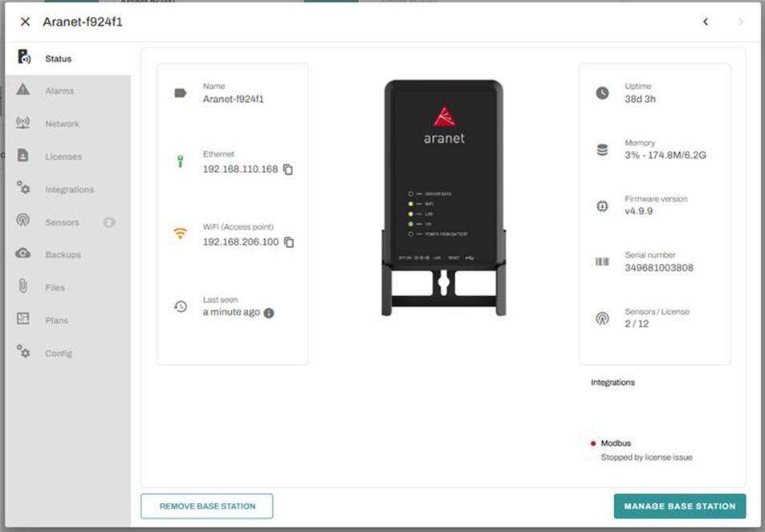Open the Network section
The height and width of the screenshot is (532, 765).
[x=62, y=124]
